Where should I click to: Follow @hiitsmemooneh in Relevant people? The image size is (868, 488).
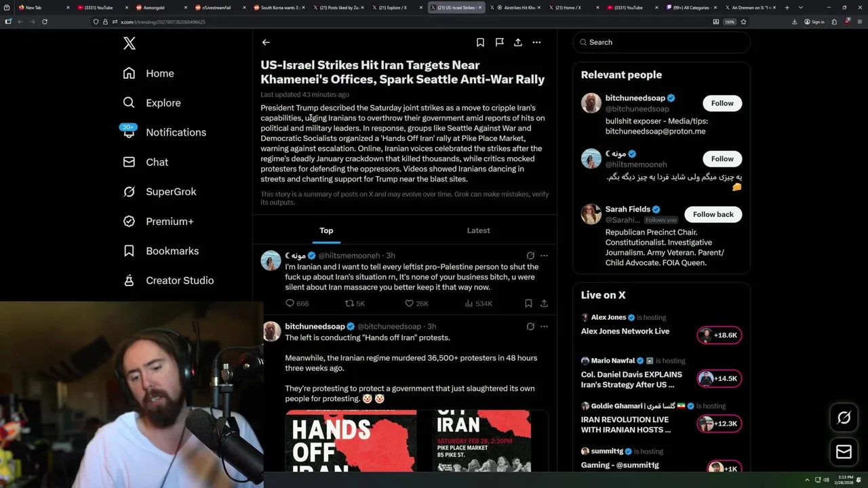coord(722,159)
